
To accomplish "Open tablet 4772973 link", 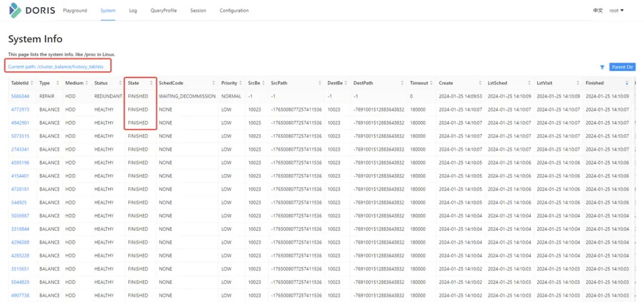I will [20, 109].
